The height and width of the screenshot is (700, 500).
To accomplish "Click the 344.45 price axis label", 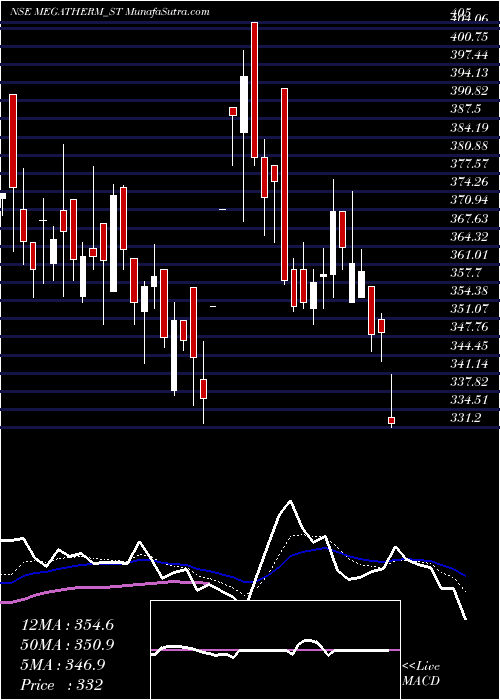I will pos(469,346).
